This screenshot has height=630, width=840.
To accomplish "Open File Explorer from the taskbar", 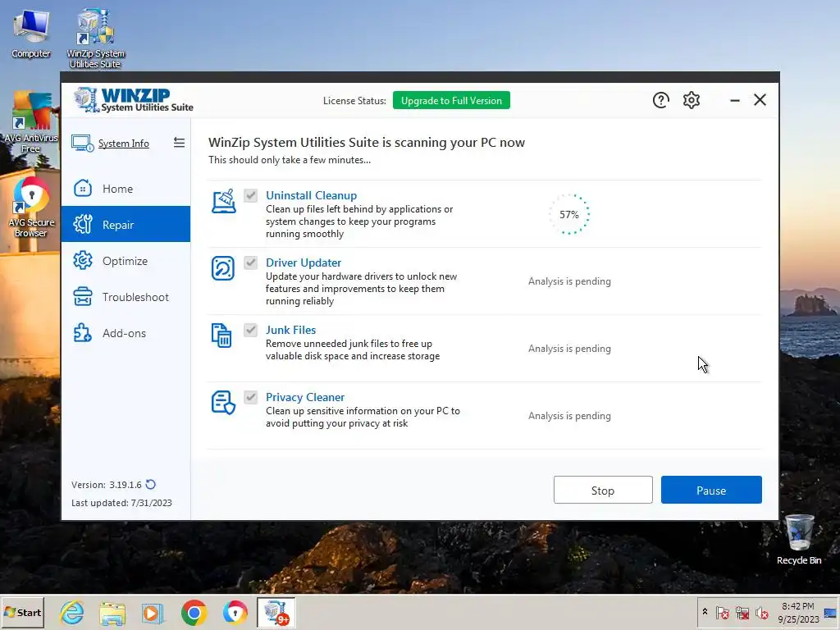I will coord(112,612).
